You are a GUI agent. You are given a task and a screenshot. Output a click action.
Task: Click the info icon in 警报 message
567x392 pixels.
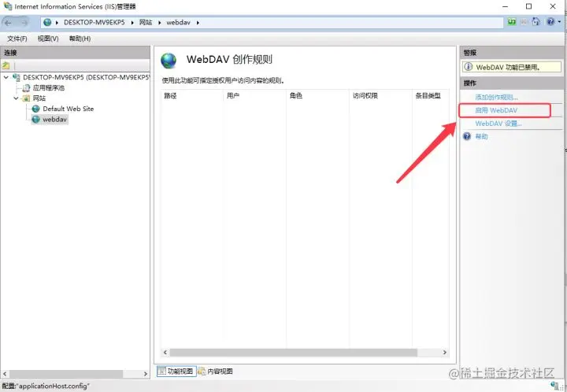(469, 67)
